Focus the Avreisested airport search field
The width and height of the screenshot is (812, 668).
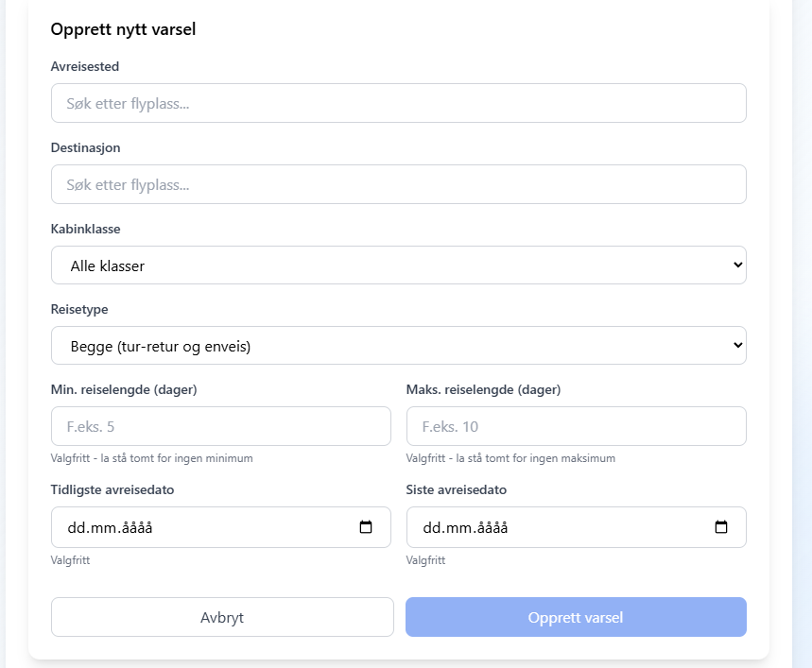point(399,103)
